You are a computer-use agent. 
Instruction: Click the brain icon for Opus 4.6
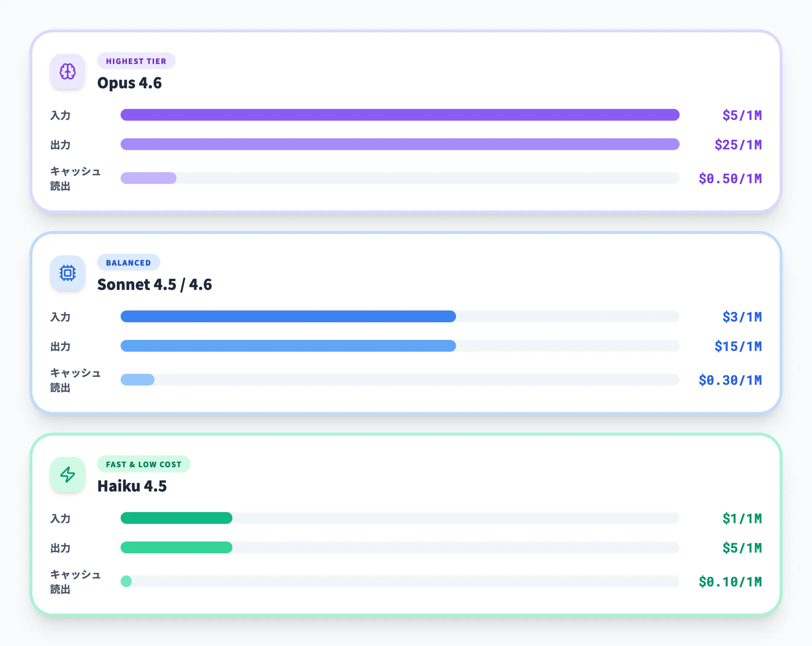point(67,72)
